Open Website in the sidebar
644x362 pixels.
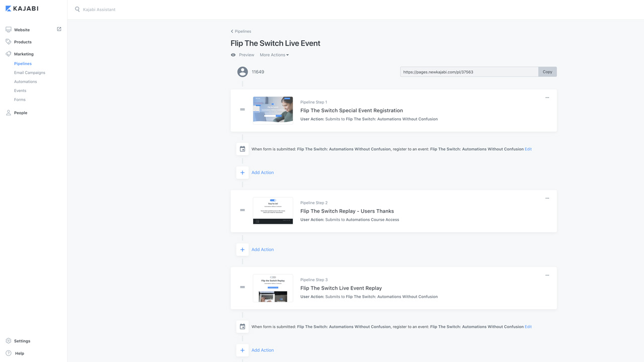click(22, 30)
